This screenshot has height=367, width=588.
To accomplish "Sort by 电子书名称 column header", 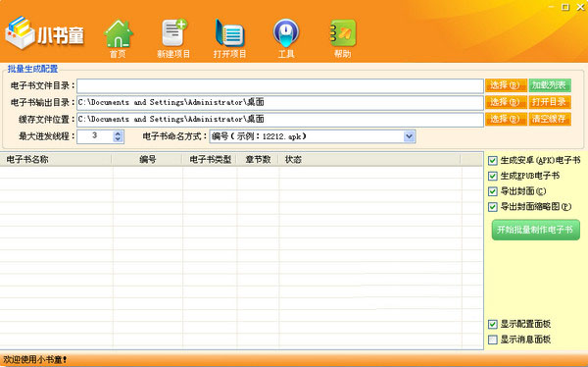I will click(x=56, y=160).
